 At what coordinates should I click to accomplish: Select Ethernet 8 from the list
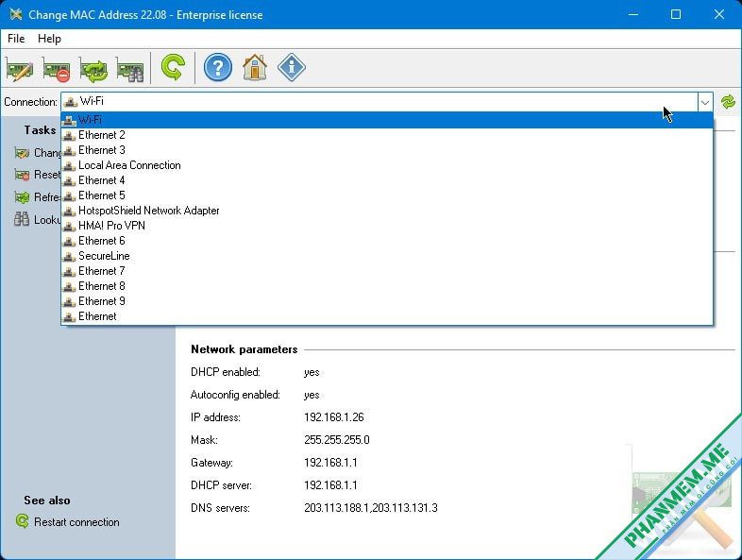(387, 286)
